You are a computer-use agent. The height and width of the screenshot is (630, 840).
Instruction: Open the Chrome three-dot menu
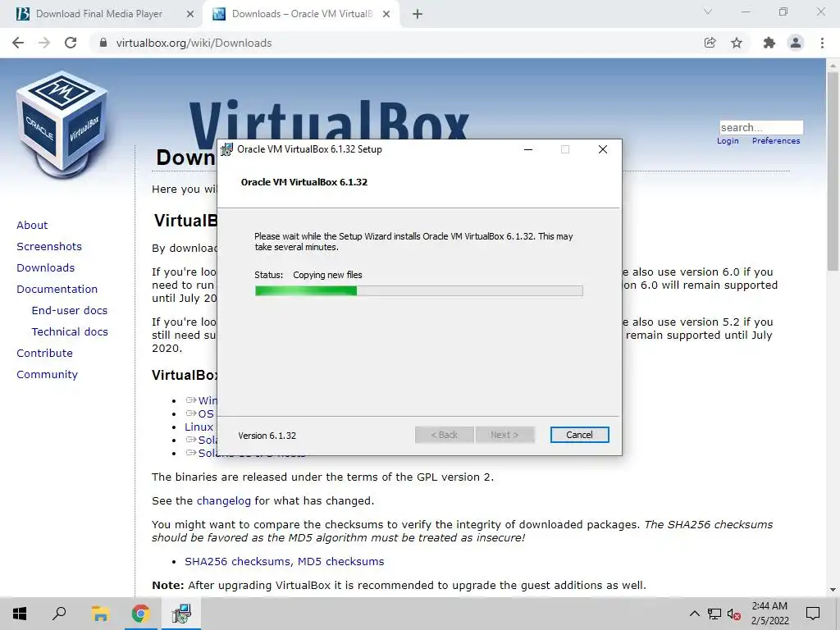pyautogui.click(x=822, y=43)
